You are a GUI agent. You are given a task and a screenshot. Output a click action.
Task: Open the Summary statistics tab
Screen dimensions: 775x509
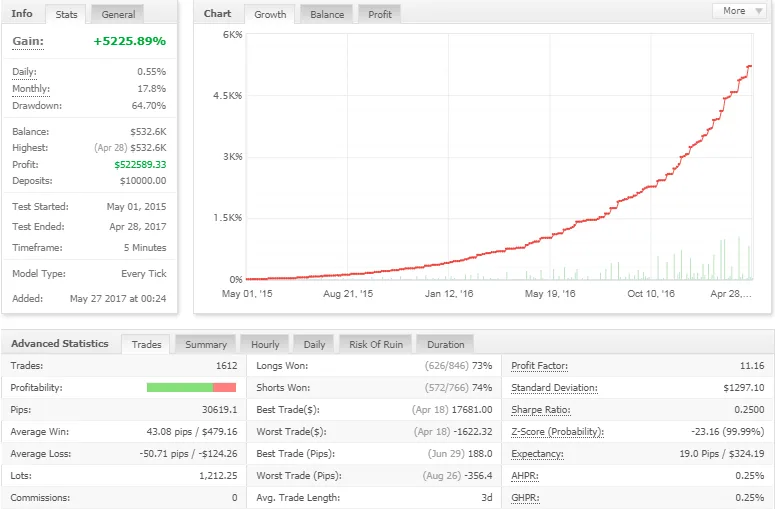tap(206, 344)
